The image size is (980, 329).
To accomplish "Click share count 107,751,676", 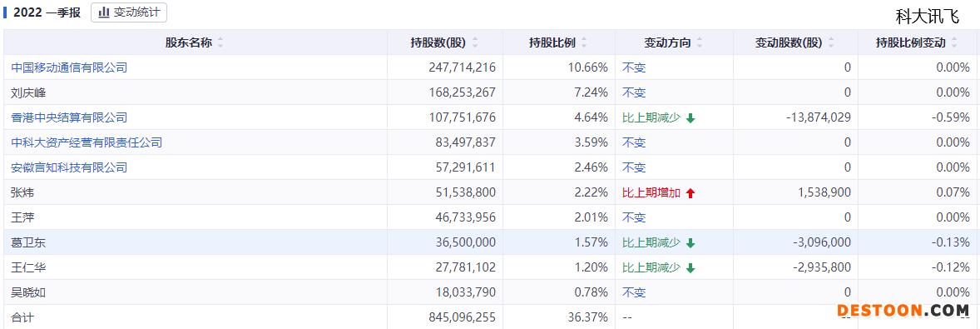I will pyautogui.click(x=462, y=117).
